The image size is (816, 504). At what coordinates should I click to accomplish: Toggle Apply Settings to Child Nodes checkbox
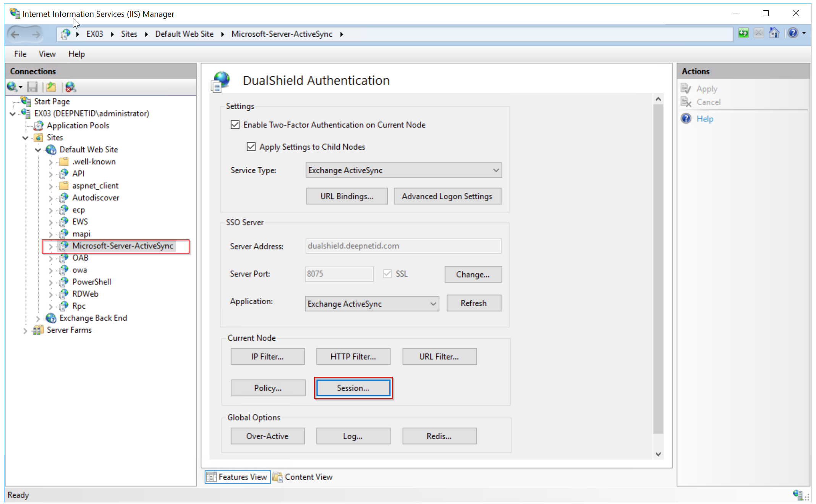click(251, 147)
